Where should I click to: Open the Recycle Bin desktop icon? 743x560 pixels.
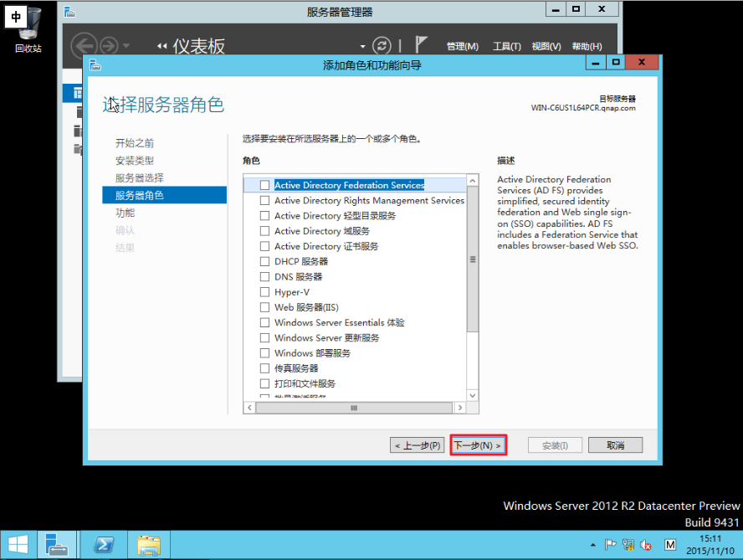28,31
